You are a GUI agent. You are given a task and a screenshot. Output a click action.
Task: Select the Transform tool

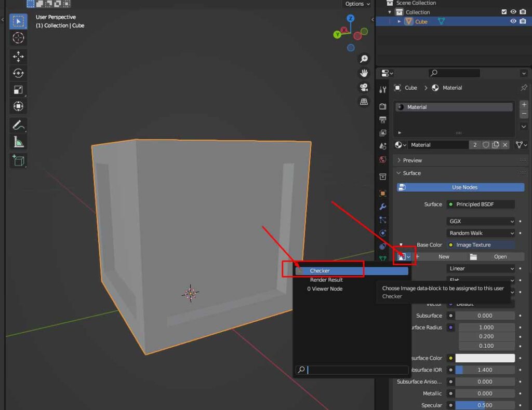point(18,106)
